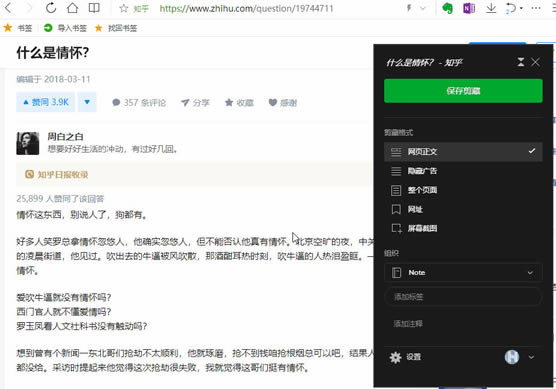This screenshot has width=556, height=389.
Task: Click the green 保存剪藏 save button
Action: coord(463,91)
